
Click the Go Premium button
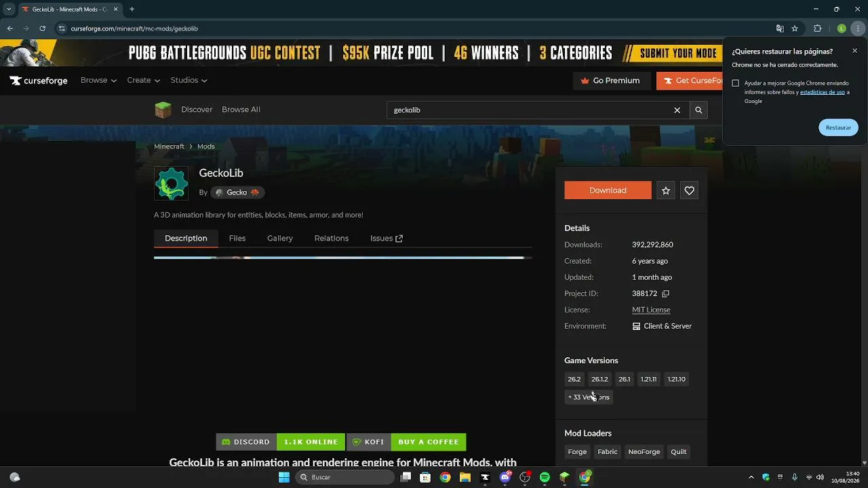click(x=610, y=81)
